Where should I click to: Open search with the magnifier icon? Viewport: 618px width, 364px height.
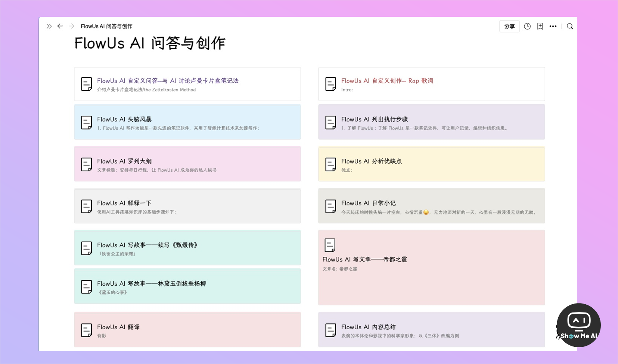coord(570,26)
